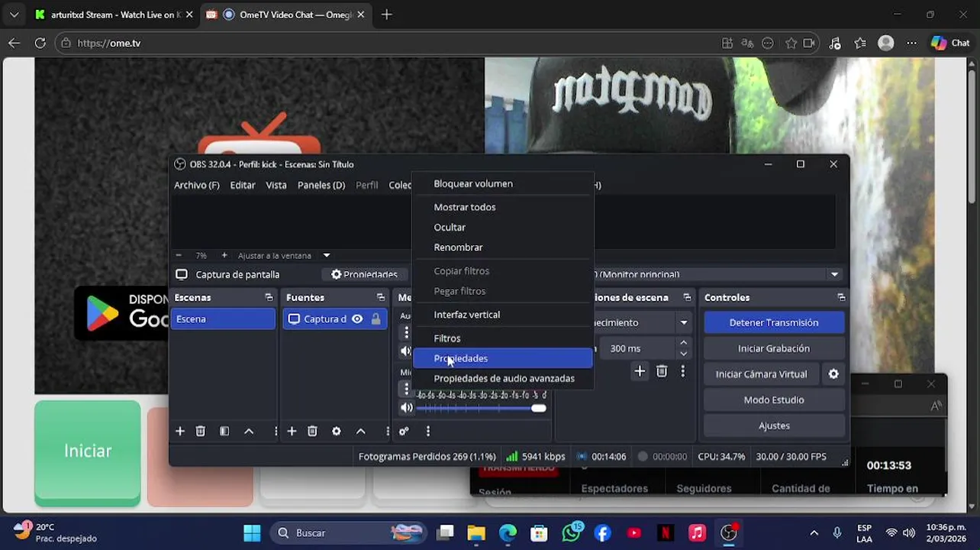Select Bloquear volumen in the context menu
Screen dimensions: 980x550
coord(473,184)
